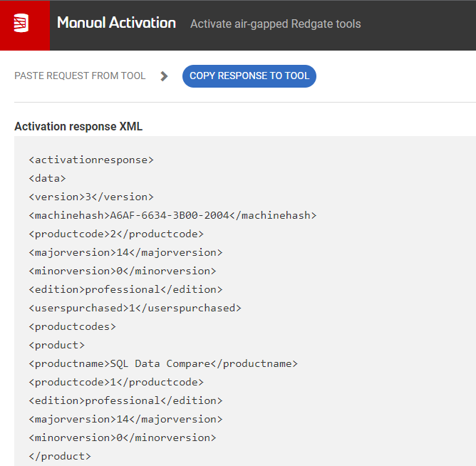
Task: Click the first majorversion 14 line
Action: pyautogui.click(x=125, y=252)
